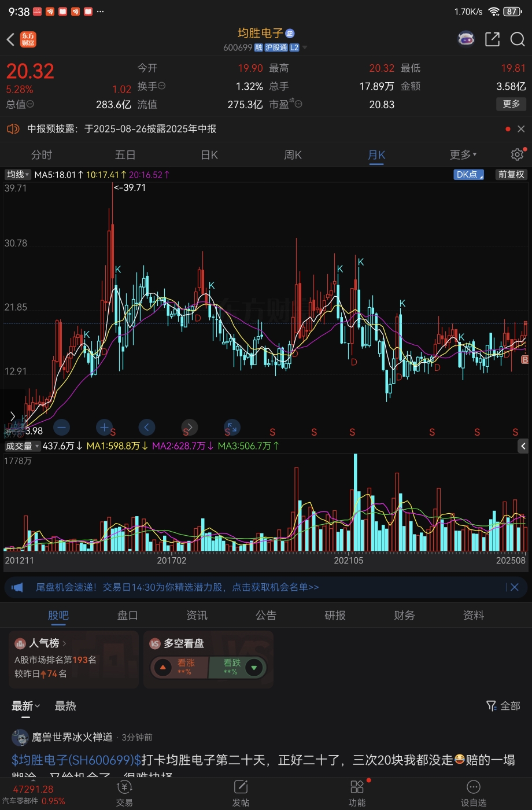The image size is (532, 810).
Task: Open 设自选 in bottom bar
Action: coord(473,793)
